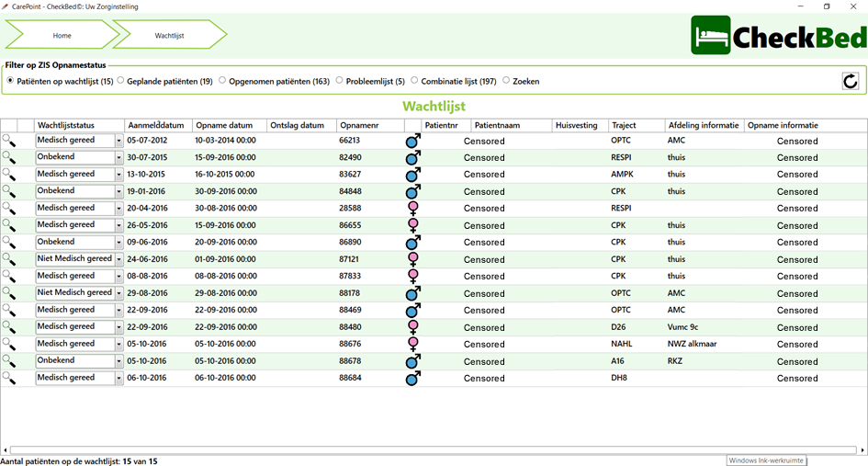Select Geplande patiënten (19) filter

pos(120,81)
